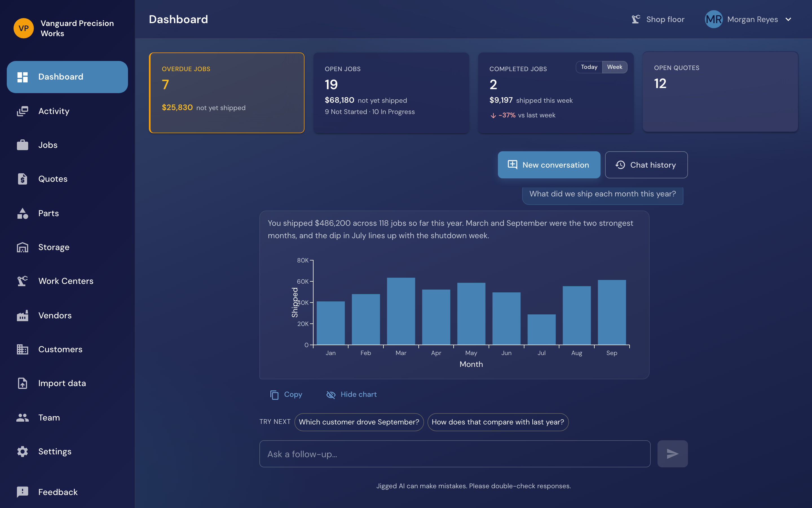Hide the chart in the response
This screenshot has width=812, height=508.
point(351,395)
